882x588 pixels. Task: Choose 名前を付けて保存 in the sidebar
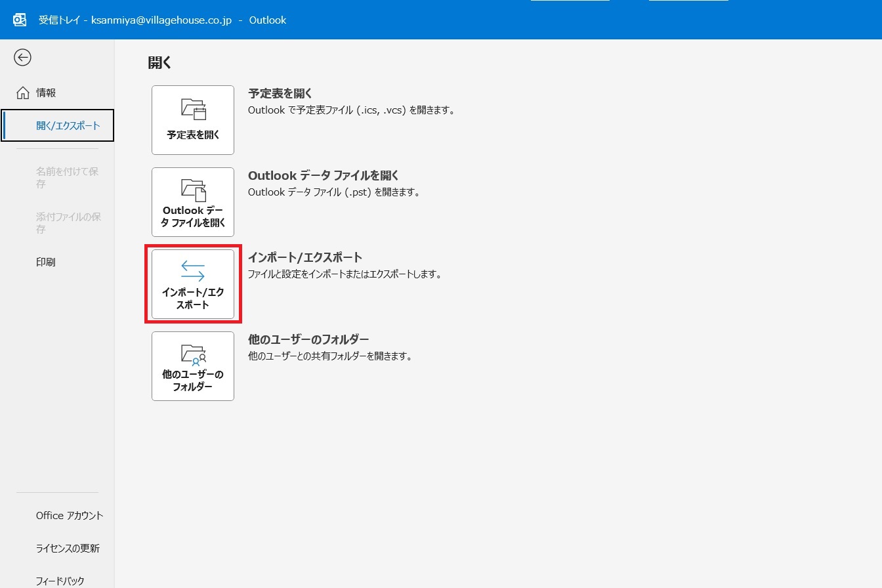point(68,178)
